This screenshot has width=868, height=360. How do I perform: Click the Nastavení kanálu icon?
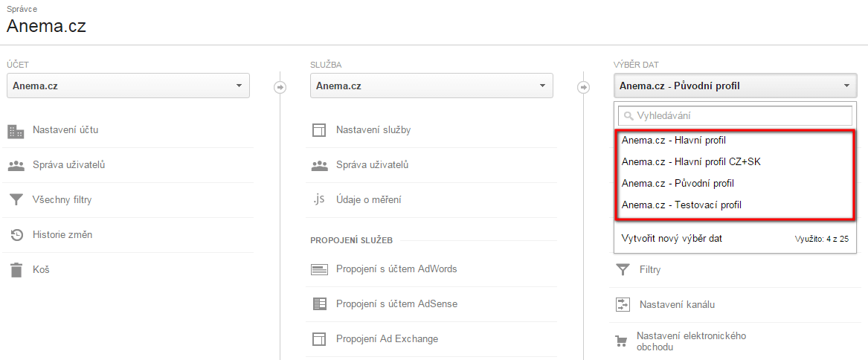pyautogui.click(x=623, y=305)
